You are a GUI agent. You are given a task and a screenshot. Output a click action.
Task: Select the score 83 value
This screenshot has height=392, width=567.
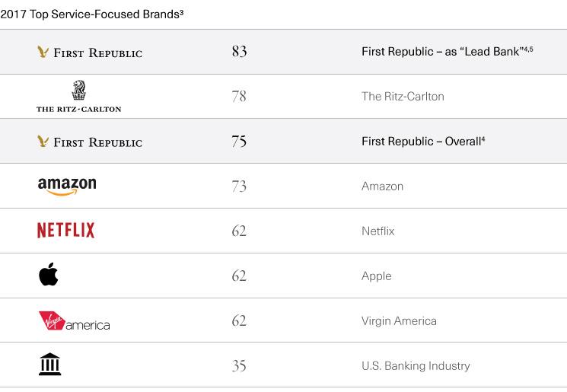click(240, 51)
